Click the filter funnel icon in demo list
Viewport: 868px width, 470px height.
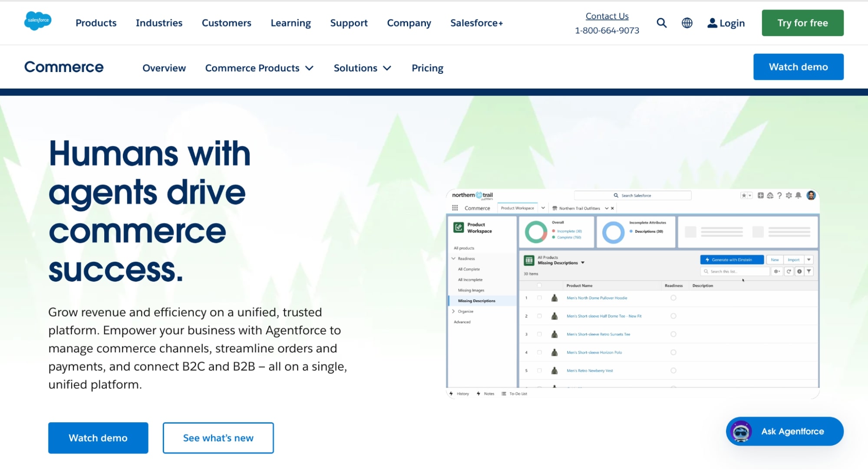809,271
